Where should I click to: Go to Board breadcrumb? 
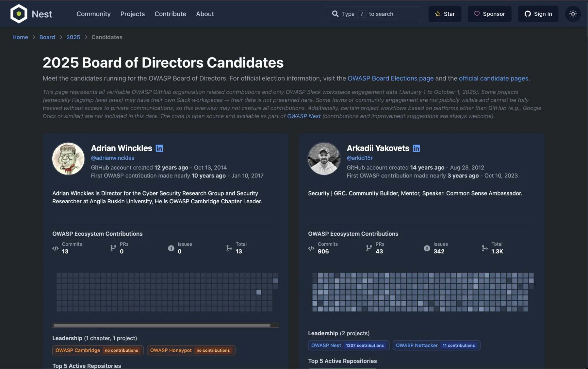(47, 37)
